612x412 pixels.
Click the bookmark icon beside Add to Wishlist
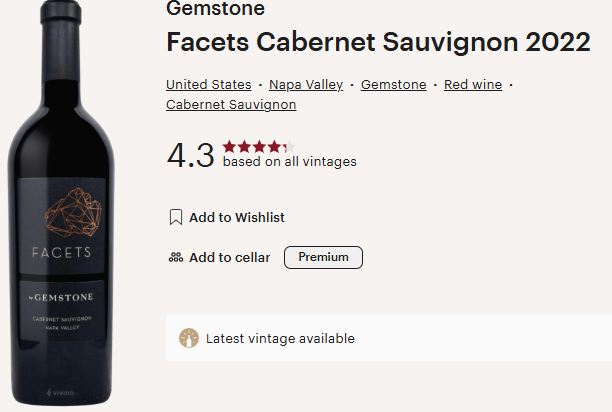click(x=176, y=217)
